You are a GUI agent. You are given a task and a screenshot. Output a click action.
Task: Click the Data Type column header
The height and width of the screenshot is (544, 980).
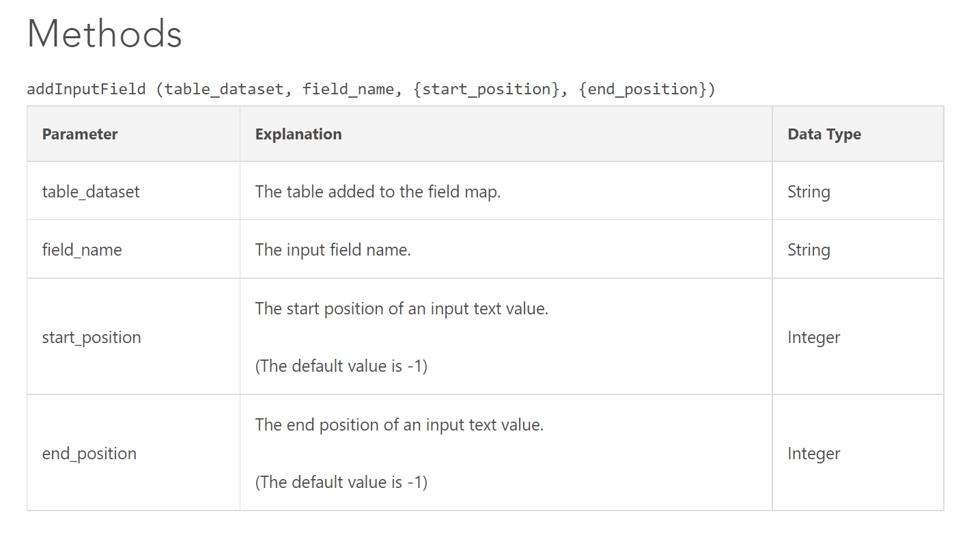point(824,134)
